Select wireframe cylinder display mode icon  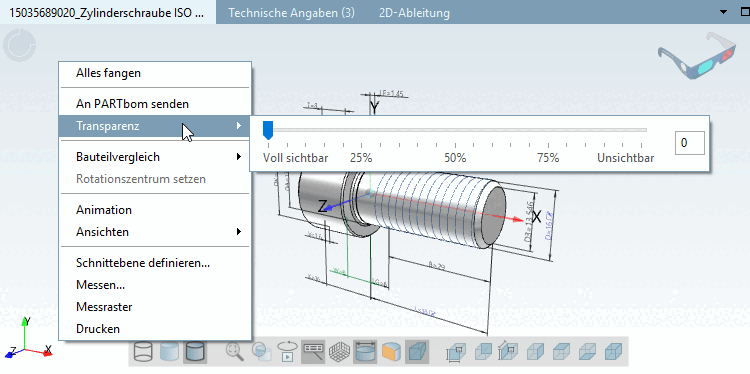(143, 352)
